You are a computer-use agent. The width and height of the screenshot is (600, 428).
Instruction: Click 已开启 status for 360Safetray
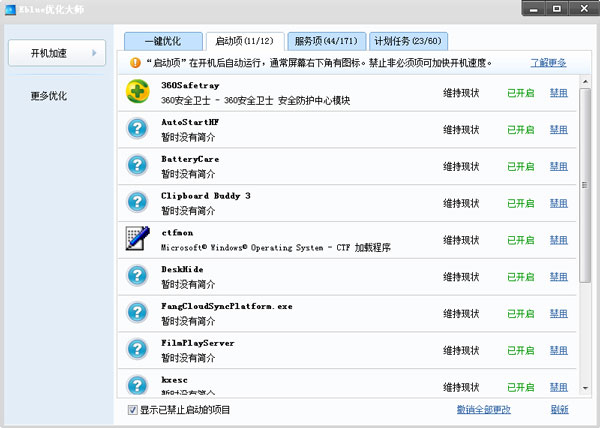[521, 93]
